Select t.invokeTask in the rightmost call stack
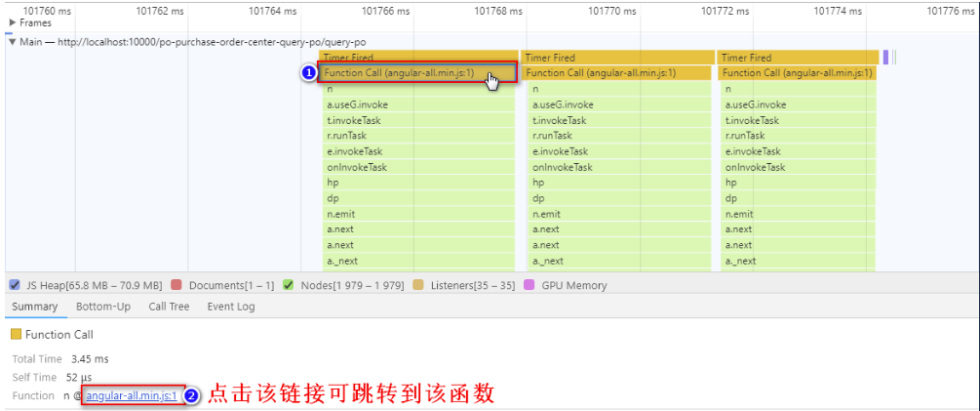The width and height of the screenshot is (980, 411). pyautogui.click(x=799, y=120)
